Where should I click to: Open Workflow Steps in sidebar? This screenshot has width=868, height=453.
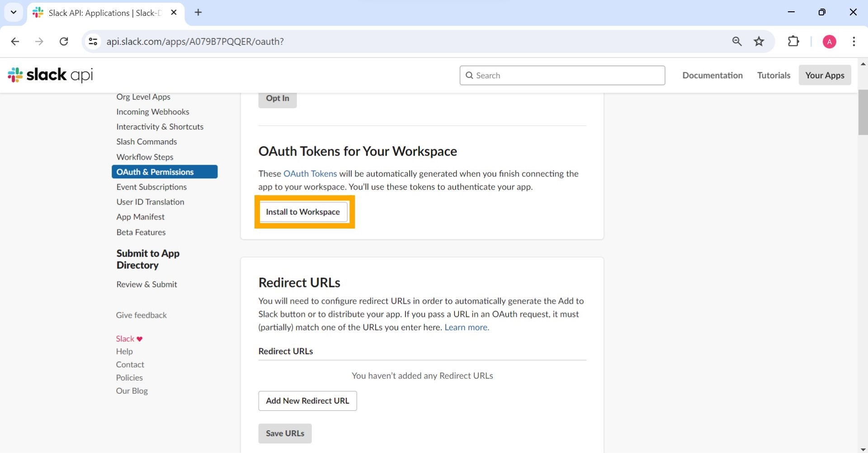[145, 157]
